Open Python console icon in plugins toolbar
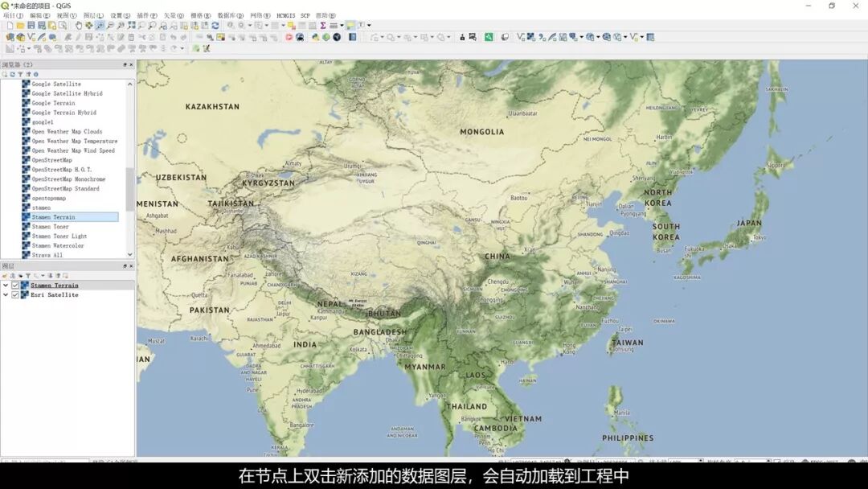 tap(315, 37)
